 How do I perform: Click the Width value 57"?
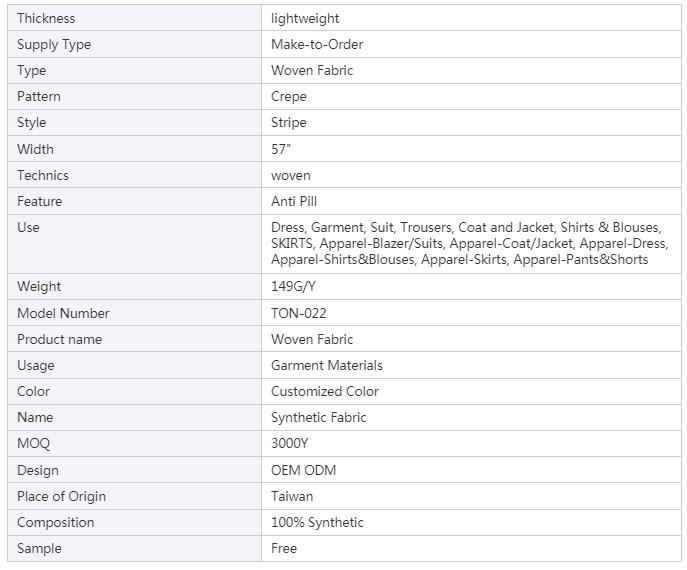281,149
